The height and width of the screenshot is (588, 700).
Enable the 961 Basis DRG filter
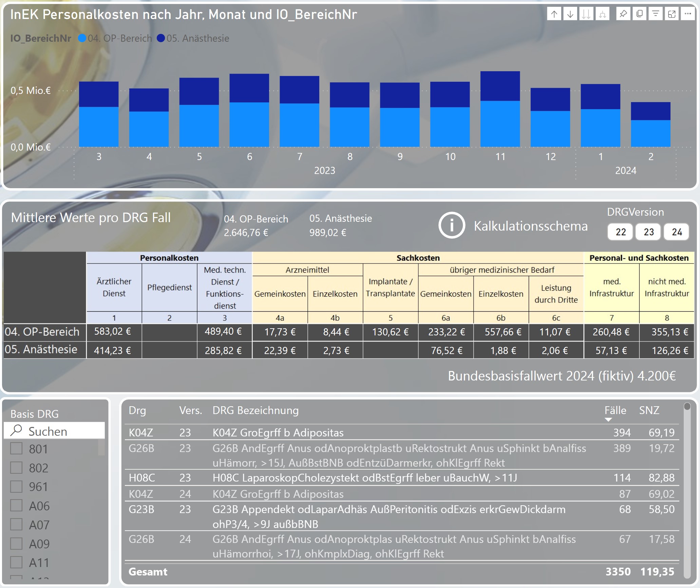pos(16,486)
